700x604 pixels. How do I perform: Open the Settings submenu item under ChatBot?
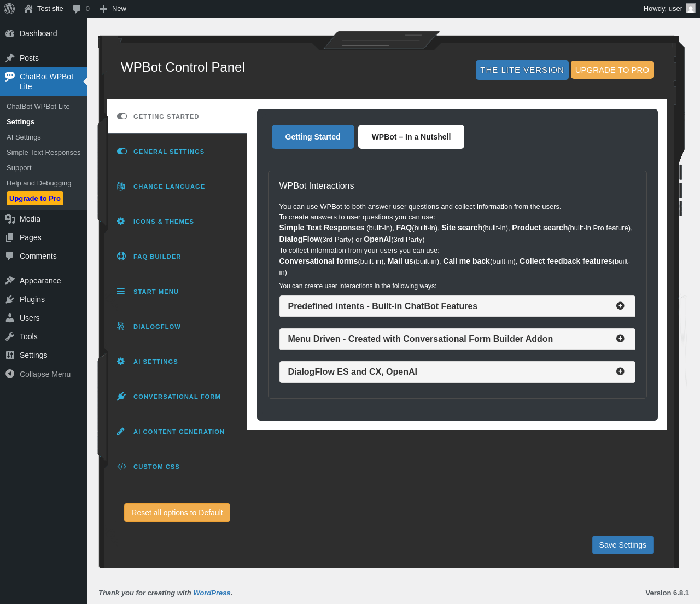[21, 122]
